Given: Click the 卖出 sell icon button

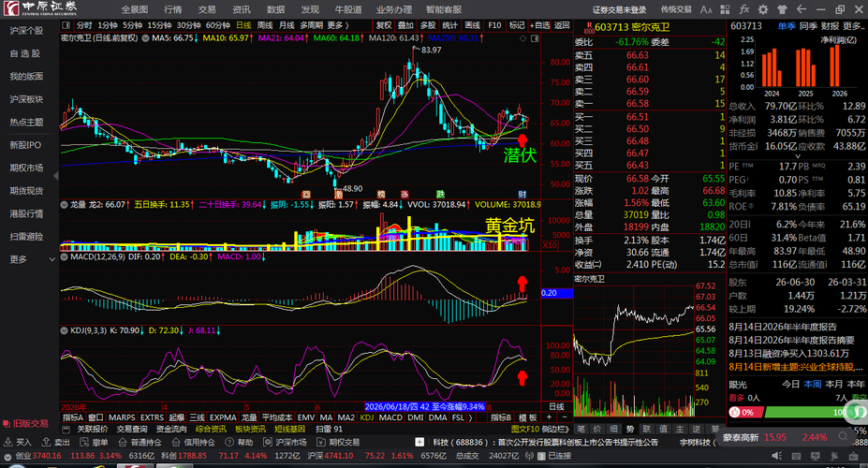Looking at the screenshot, I should 55,442.
